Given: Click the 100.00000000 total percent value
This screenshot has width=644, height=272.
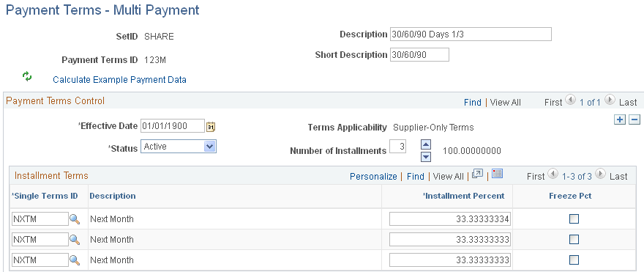Looking at the screenshot, I should (x=472, y=151).
